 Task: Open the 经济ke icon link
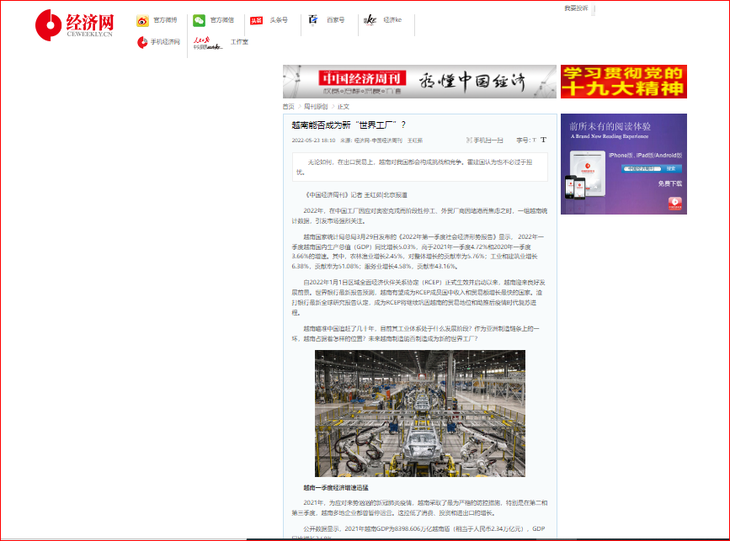[x=370, y=20]
